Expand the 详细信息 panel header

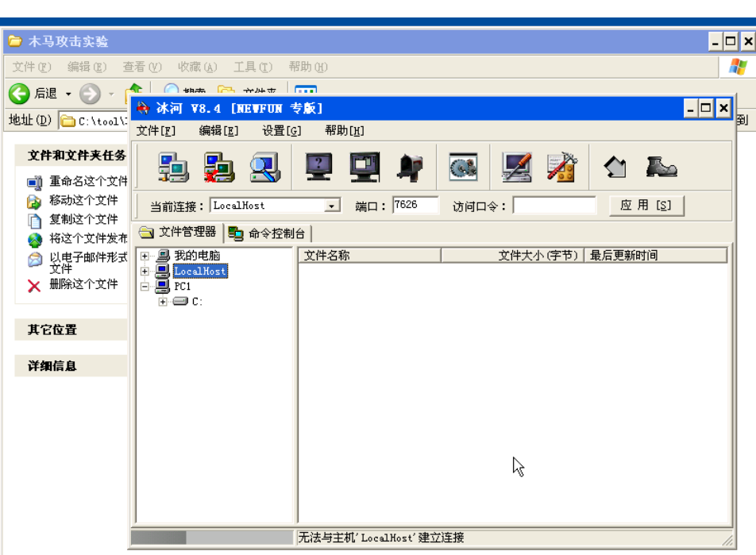coord(71,366)
